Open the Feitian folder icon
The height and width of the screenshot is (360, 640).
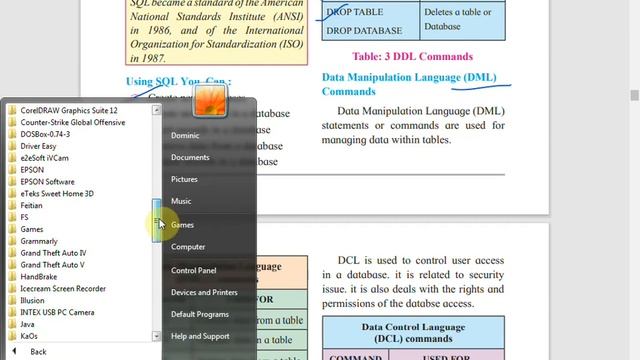(12, 205)
